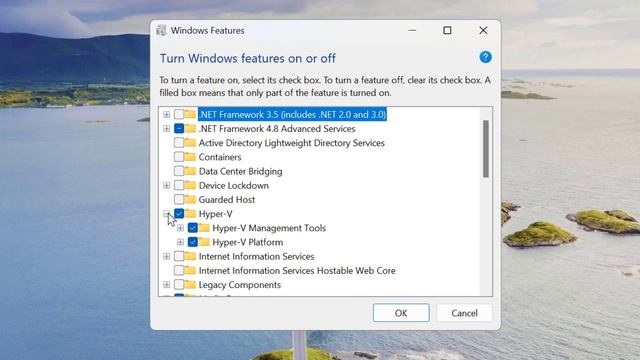The height and width of the screenshot is (360, 640).
Task: Select the Guarded Host label
Action: click(x=227, y=200)
